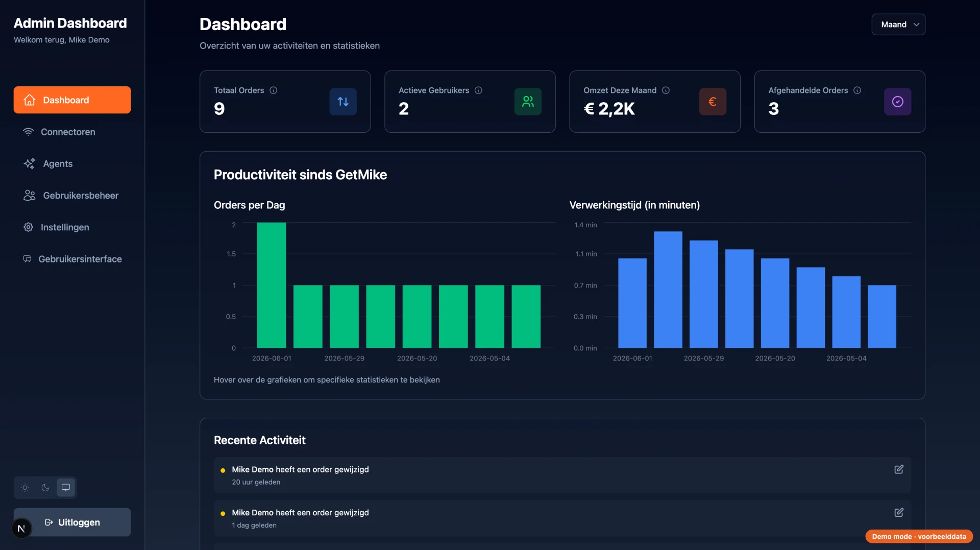This screenshot has width=980, height=550.
Task: Click edit icon for the 20 uur geleden activity
Action: 899,469
